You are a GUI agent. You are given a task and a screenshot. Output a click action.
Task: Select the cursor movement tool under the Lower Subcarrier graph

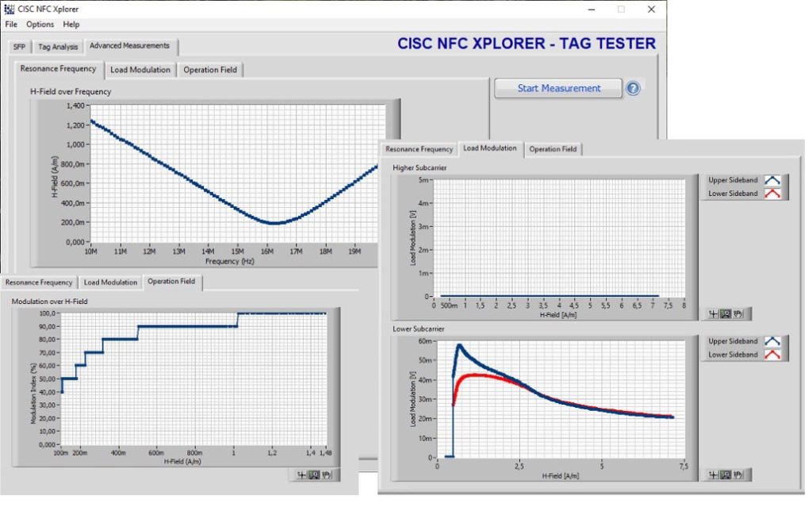[x=713, y=473]
